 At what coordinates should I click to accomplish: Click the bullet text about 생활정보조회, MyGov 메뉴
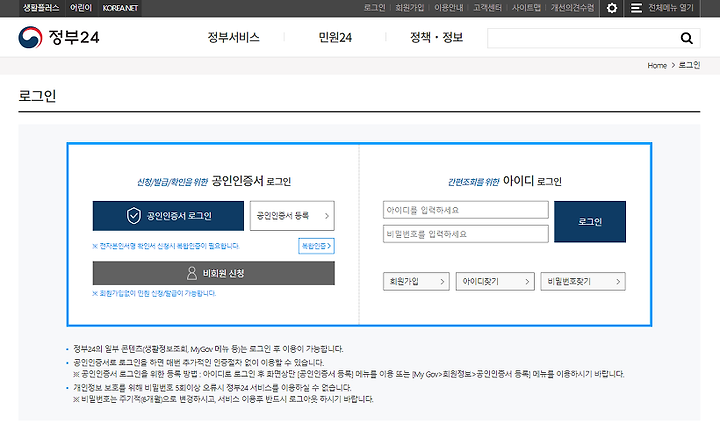click(x=208, y=349)
